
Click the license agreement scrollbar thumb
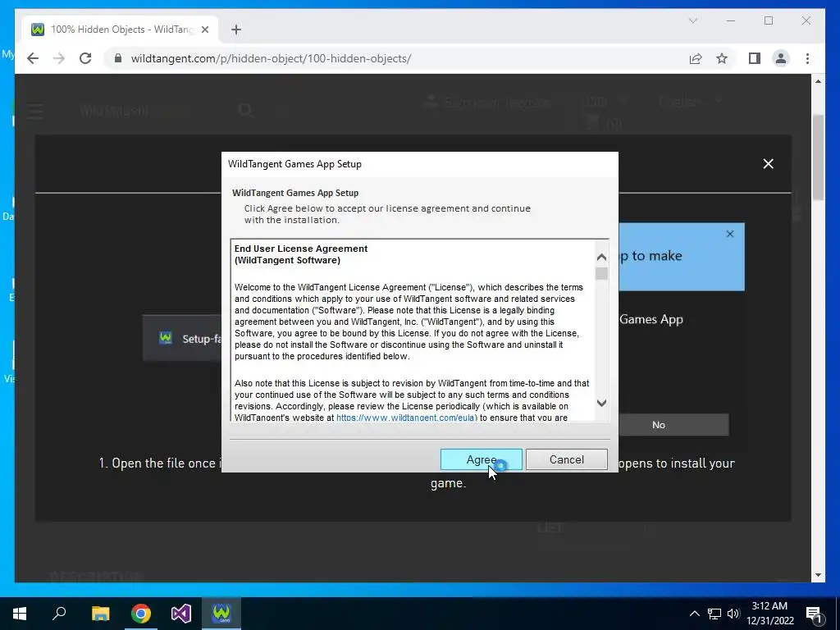(x=601, y=274)
